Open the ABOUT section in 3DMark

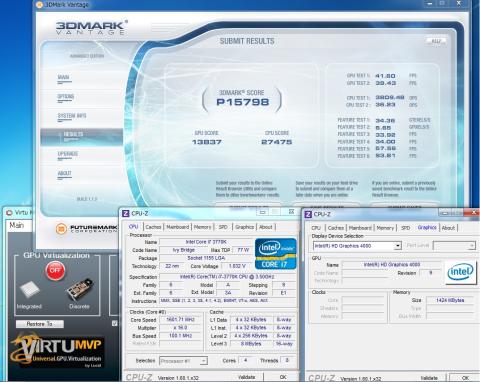64,173
